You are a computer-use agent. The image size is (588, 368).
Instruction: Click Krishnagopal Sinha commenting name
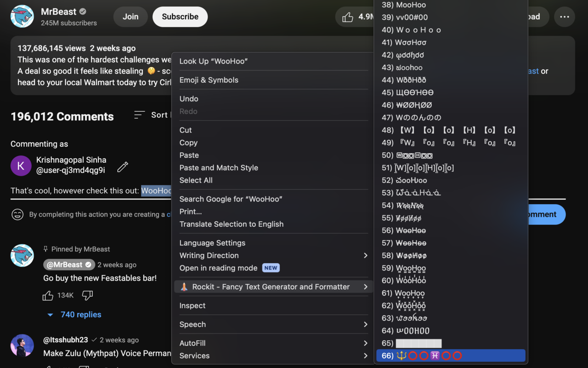pyautogui.click(x=71, y=160)
